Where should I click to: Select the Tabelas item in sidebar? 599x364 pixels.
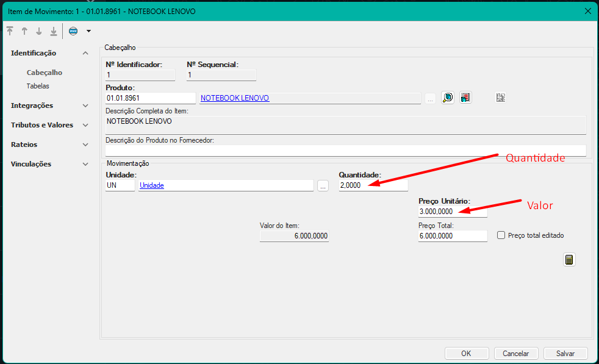coord(38,86)
